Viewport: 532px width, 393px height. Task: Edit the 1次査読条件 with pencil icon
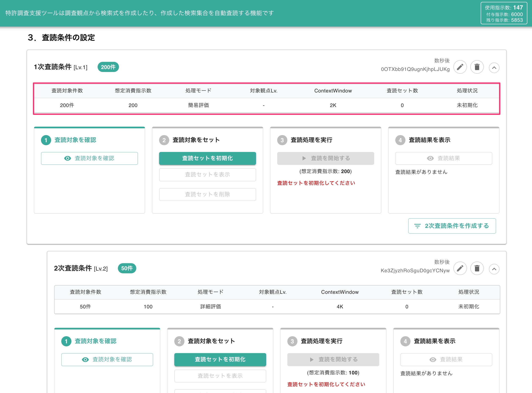click(x=460, y=67)
